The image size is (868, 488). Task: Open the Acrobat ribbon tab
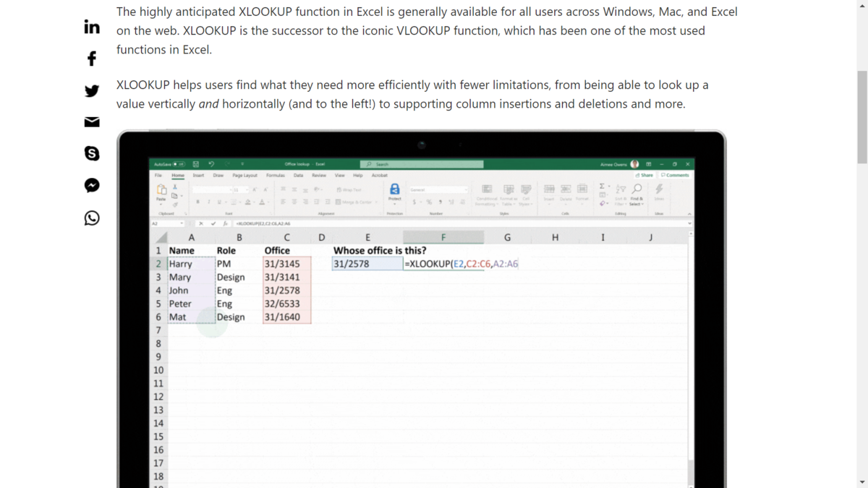(x=380, y=175)
